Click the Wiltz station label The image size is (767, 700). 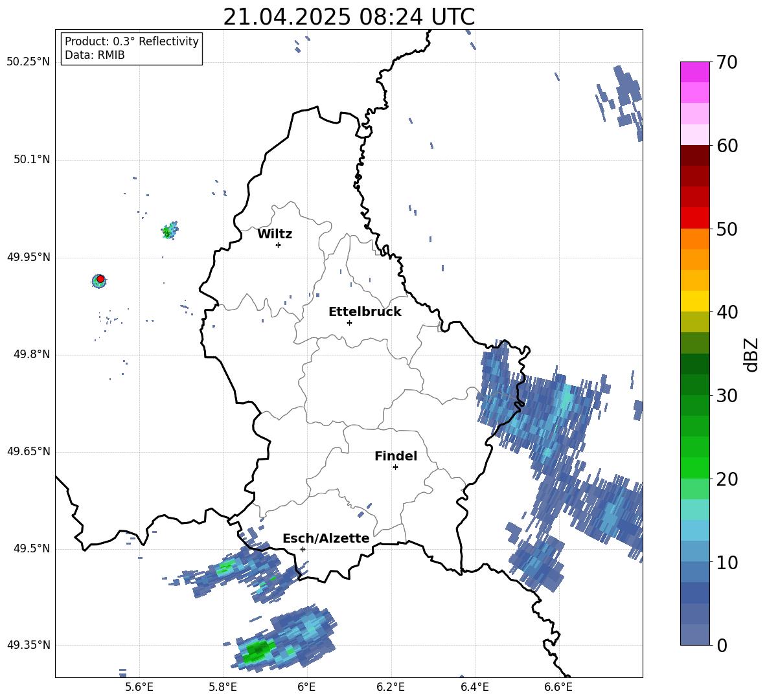point(275,234)
